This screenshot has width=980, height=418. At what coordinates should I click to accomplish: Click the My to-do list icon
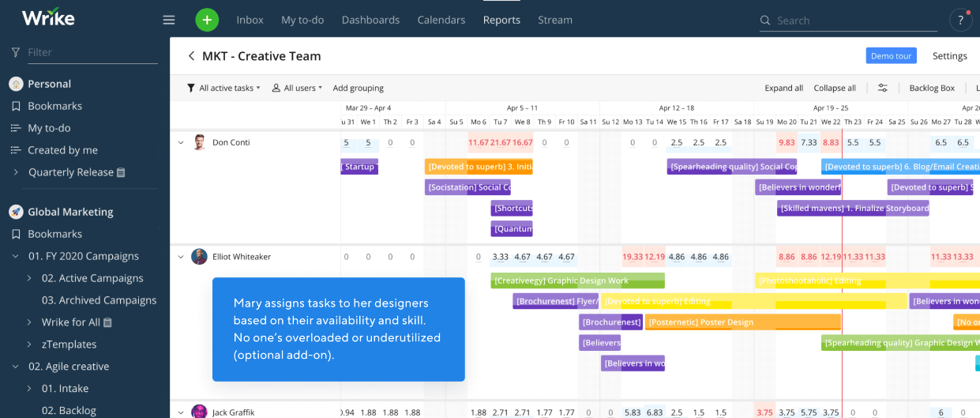click(x=16, y=128)
